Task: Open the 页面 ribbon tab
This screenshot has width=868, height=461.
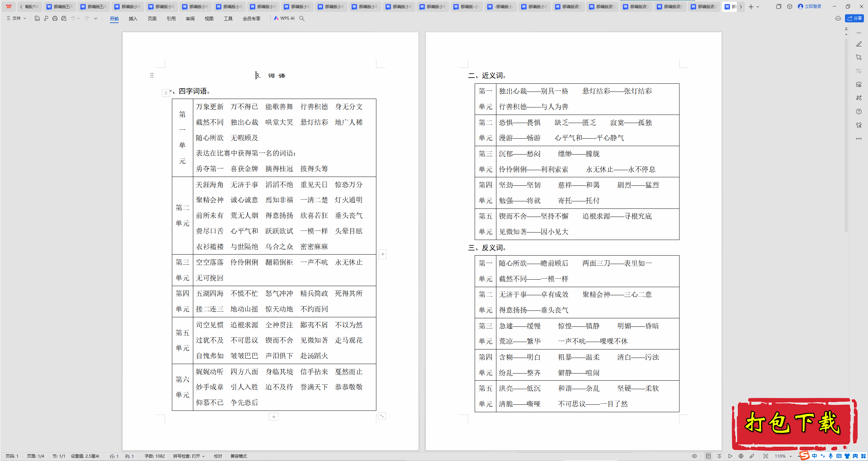Action: tap(152, 19)
